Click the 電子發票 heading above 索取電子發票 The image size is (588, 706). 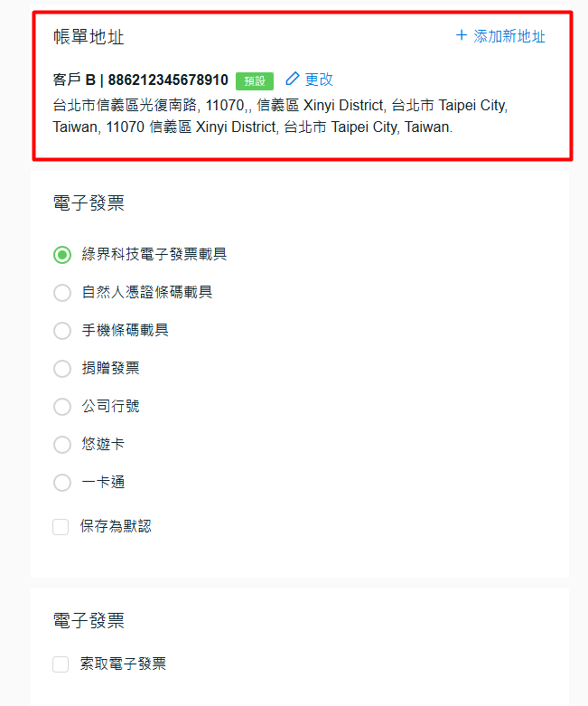click(x=89, y=621)
